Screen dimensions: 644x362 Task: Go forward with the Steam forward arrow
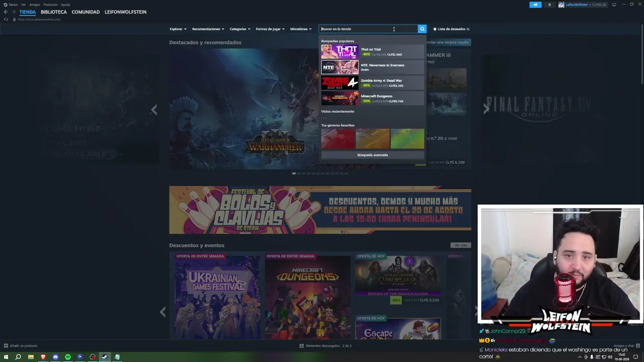pos(14,12)
